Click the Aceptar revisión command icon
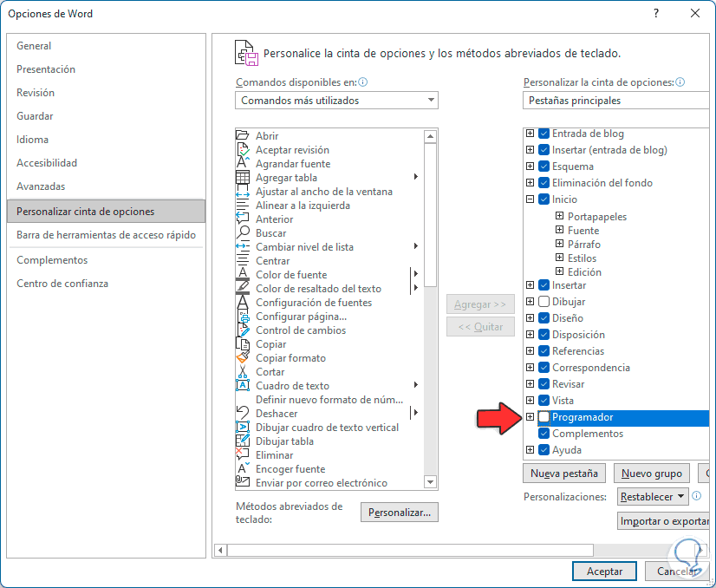The height and width of the screenshot is (588, 716). 243,149
